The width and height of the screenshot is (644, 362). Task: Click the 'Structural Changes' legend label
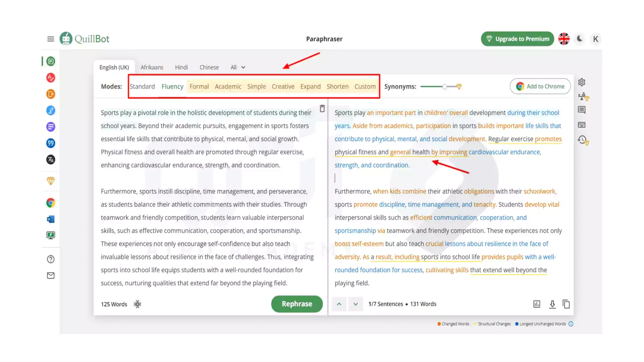(x=494, y=324)
